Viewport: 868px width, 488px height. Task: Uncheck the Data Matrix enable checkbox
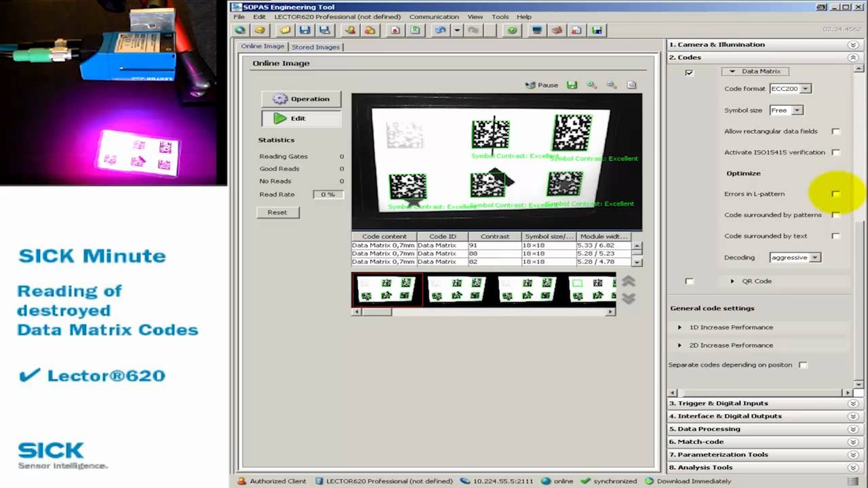690,73
